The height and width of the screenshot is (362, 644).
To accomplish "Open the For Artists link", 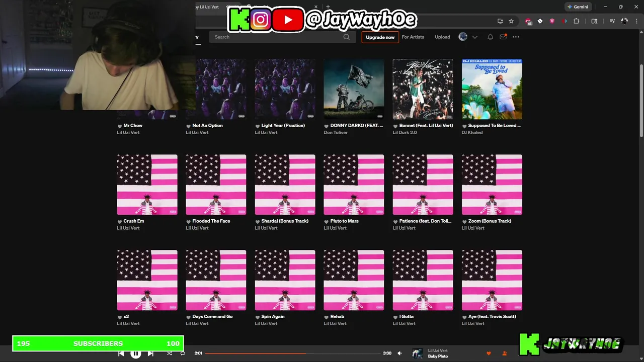I will pos(413,37).
